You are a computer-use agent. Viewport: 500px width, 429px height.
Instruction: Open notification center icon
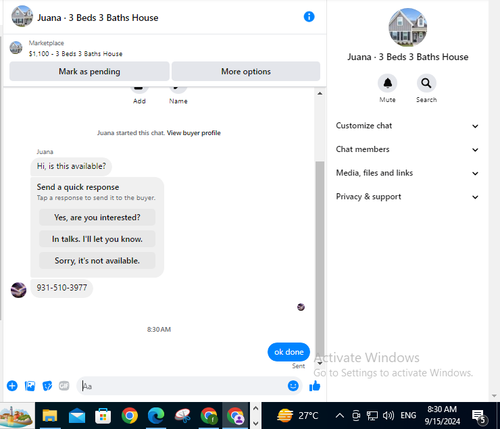[x=480, y=416]
